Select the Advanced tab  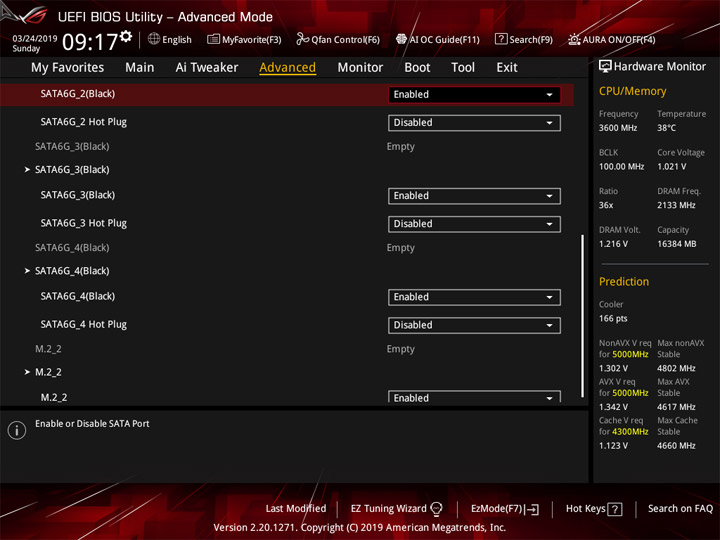[287, 68]
